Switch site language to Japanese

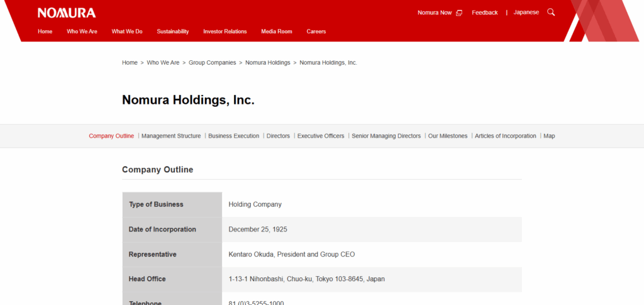click(526, 13)
